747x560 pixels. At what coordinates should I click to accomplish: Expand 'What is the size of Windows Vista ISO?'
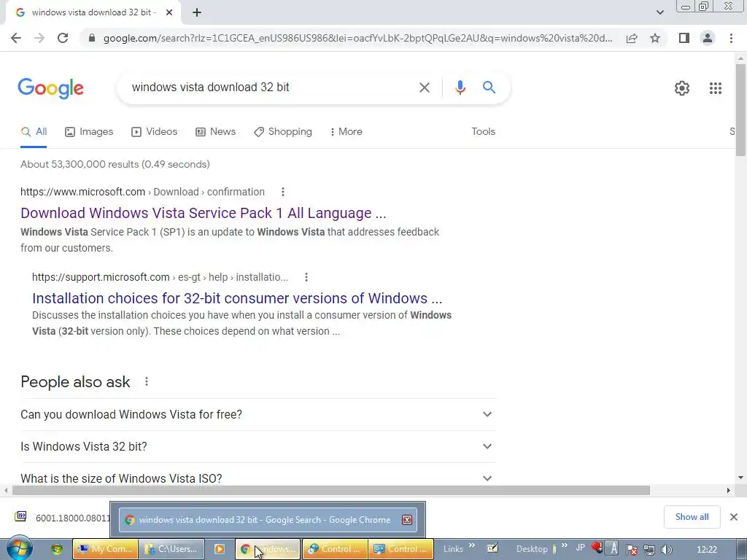pos(258,478)
